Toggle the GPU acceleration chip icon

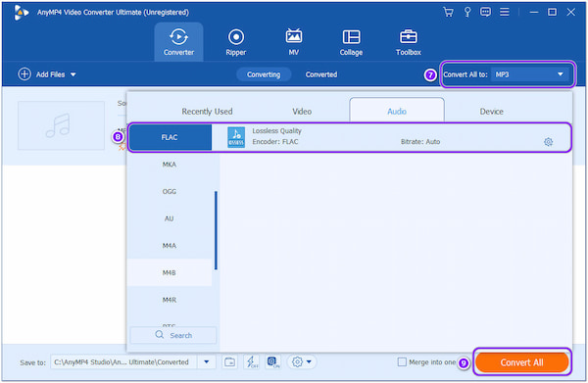(273, 362)
